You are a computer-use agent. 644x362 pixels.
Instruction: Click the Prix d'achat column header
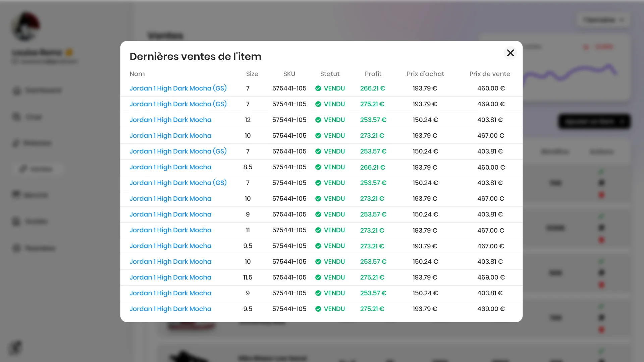click(425, 74)
